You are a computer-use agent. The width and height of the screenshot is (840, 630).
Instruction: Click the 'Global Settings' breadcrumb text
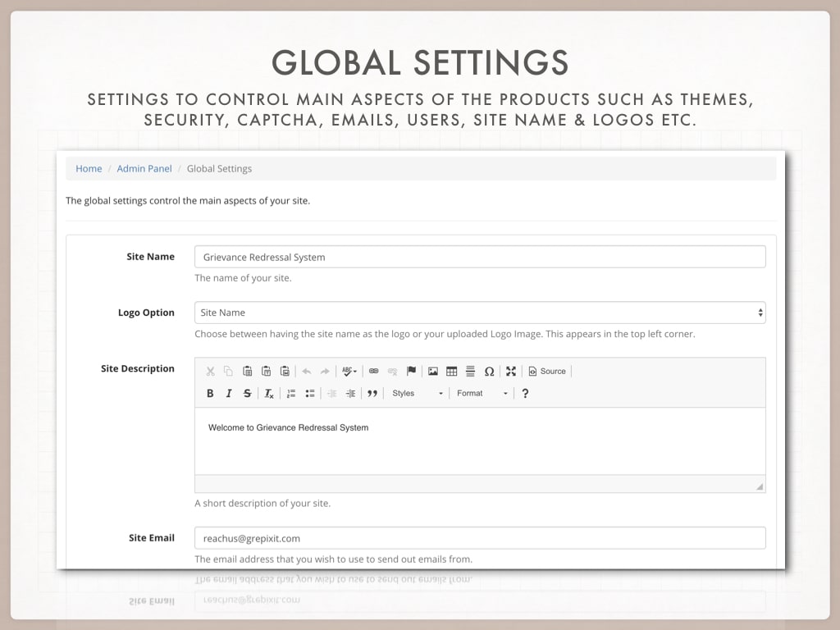pos(219,168)
